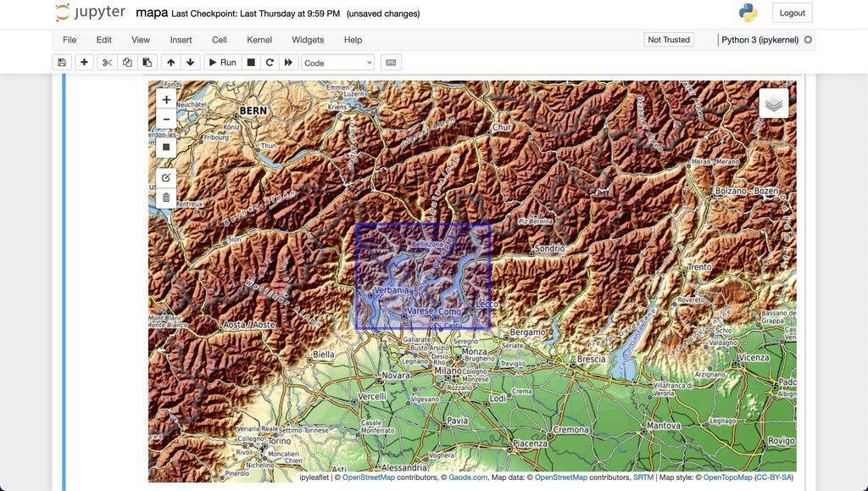Image resolution: width=868 pixels, height=491 pixels.
Task: Click the ipyleaflet attribution text
Action: 314,477
